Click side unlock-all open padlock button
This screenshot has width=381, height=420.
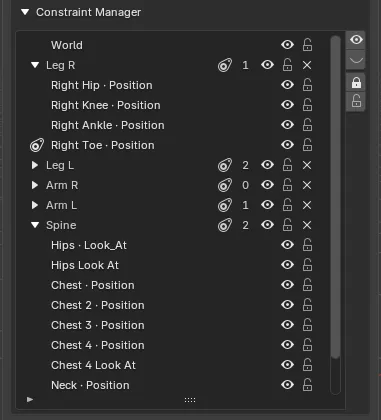pos(356,101)
